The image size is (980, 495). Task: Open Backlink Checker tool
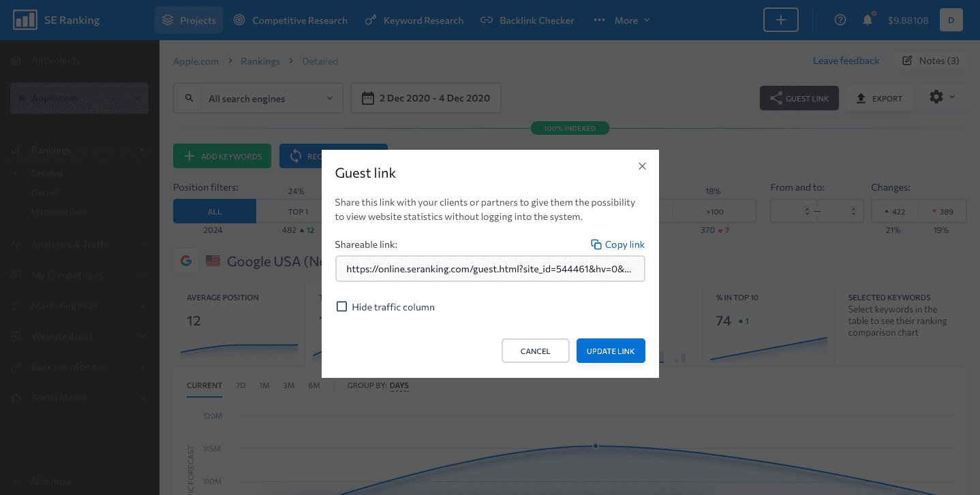click(527, 20)
